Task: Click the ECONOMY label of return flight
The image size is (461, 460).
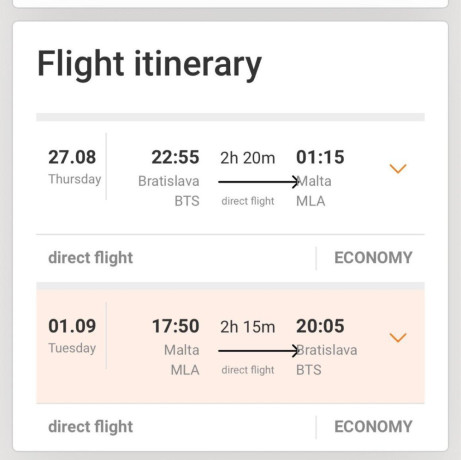Action: [x=373, y=426]
